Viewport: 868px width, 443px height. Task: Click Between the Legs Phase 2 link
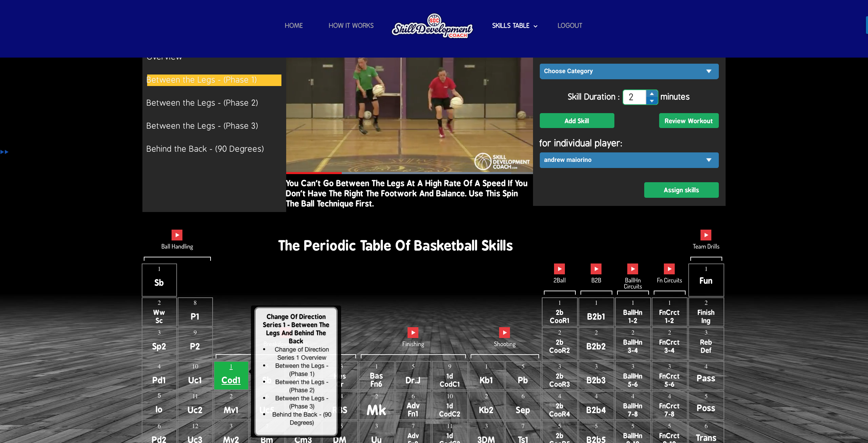click(202, 103)
